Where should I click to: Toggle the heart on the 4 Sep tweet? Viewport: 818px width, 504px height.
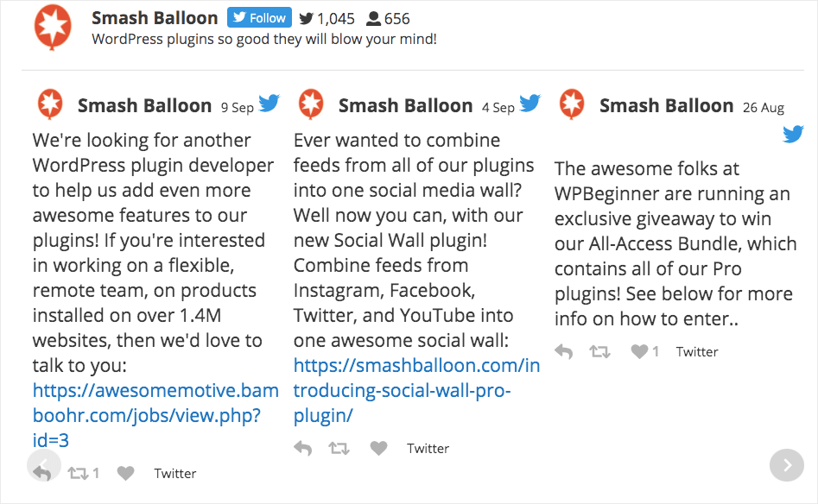[378, 448]
